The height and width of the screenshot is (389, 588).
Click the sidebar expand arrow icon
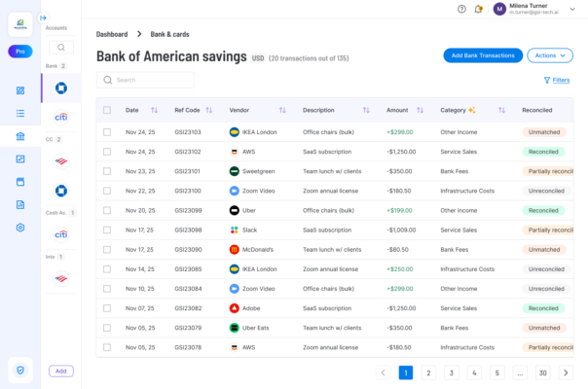(43, 18)
